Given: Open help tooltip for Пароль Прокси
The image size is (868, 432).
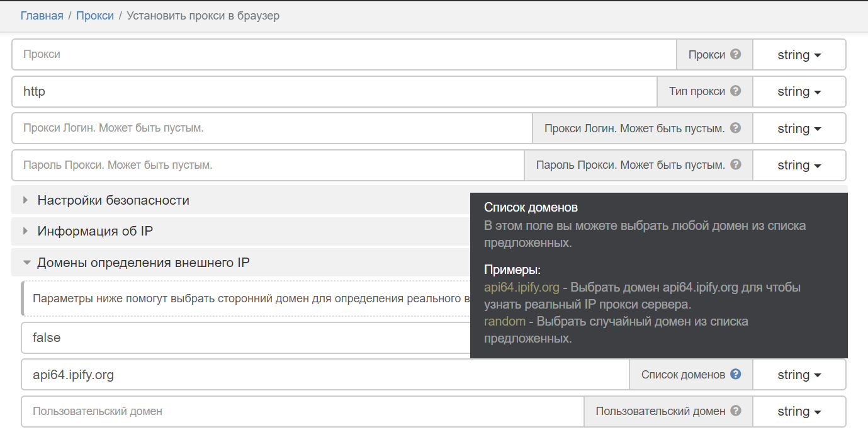Looking at the screenshot, I should pyautogui.click(x=735, y=164).
